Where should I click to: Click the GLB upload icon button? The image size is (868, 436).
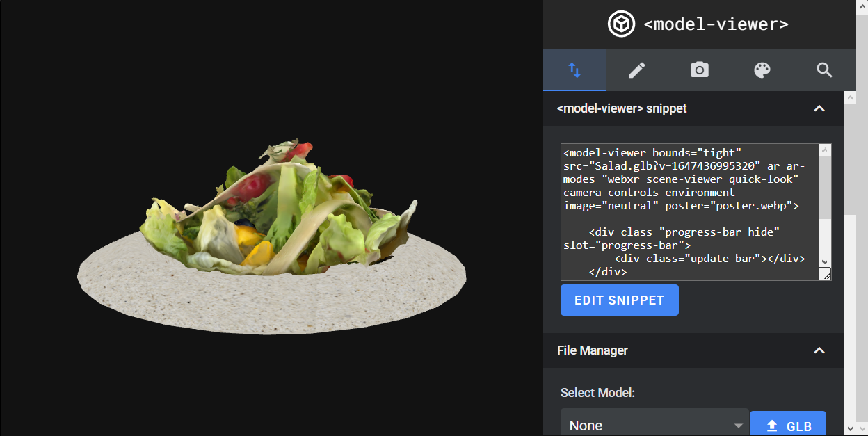point(773,425)
